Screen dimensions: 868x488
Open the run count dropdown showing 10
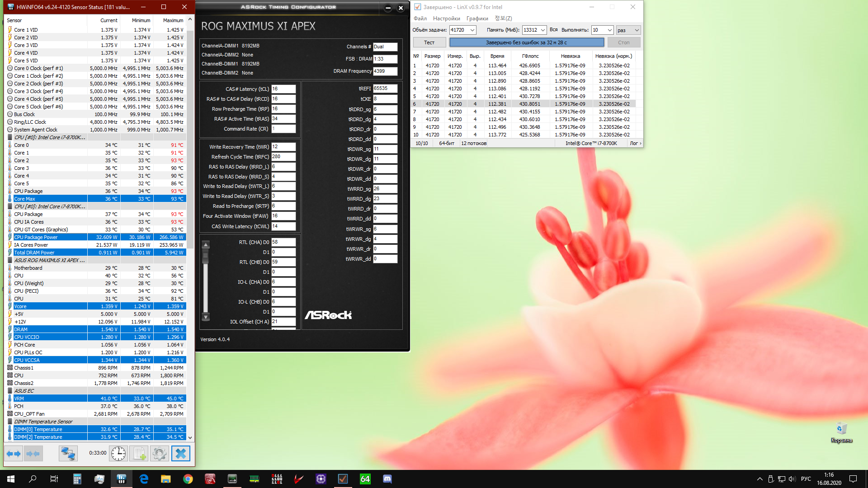[609, 30]
